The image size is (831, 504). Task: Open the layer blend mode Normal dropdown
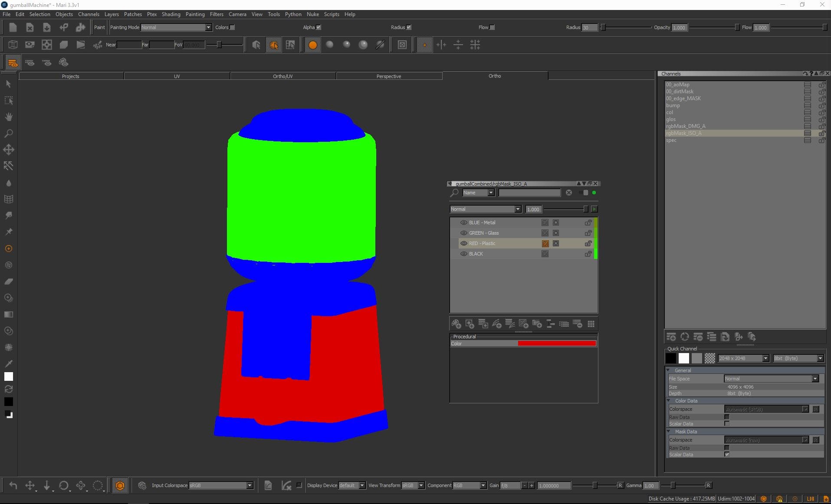(x=485, y=209)
